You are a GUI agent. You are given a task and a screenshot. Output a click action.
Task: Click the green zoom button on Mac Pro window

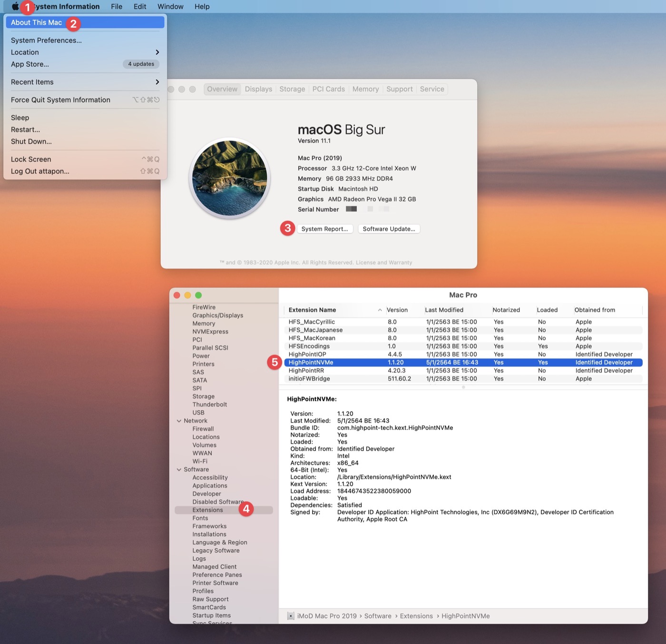tap(198, 295)
